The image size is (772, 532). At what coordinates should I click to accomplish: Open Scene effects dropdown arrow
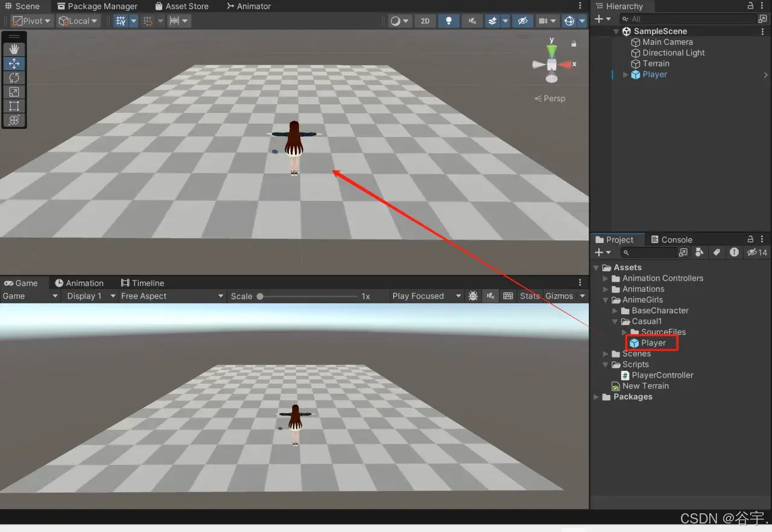pos(505,21)
